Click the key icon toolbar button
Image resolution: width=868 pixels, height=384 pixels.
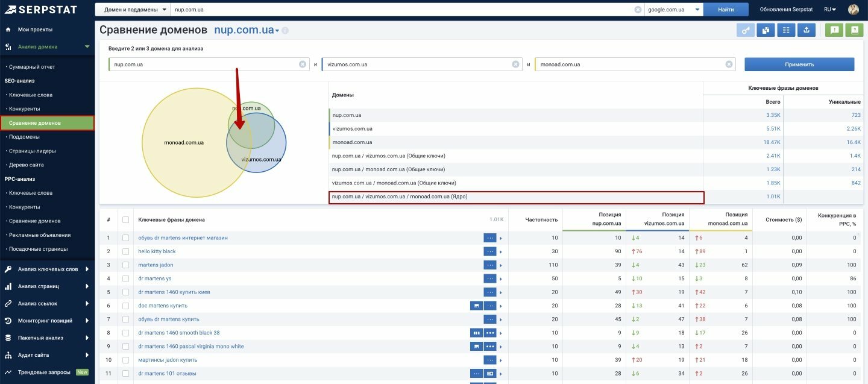pyautogui.click(x=745, y=30)
